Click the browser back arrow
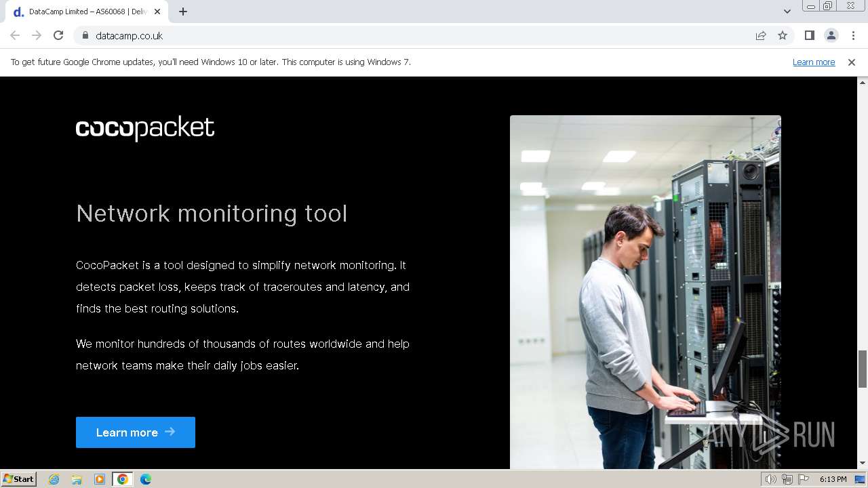This screenshot has height=488, width=868. tap(15, 35)
